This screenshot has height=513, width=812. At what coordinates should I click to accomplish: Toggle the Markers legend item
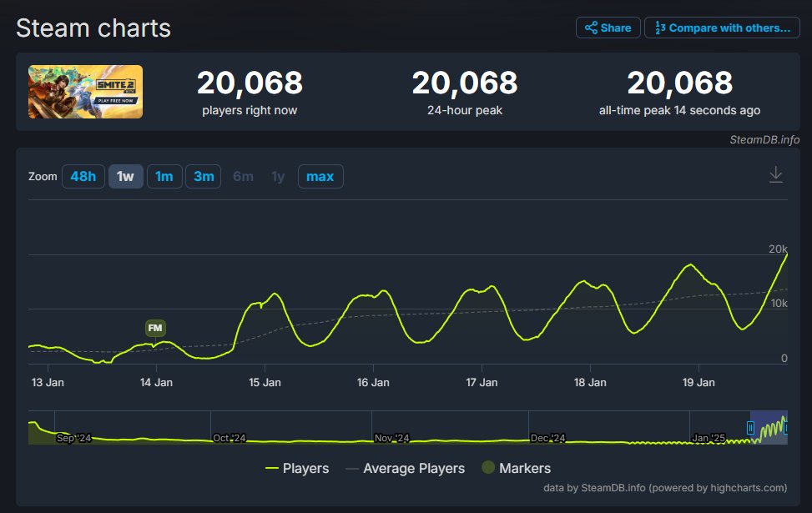[517, 469]
